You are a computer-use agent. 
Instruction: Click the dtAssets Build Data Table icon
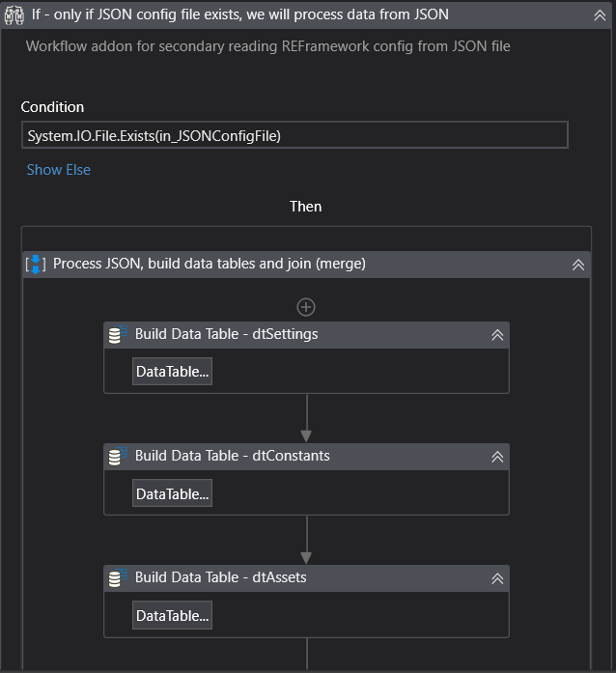[119, 577]
